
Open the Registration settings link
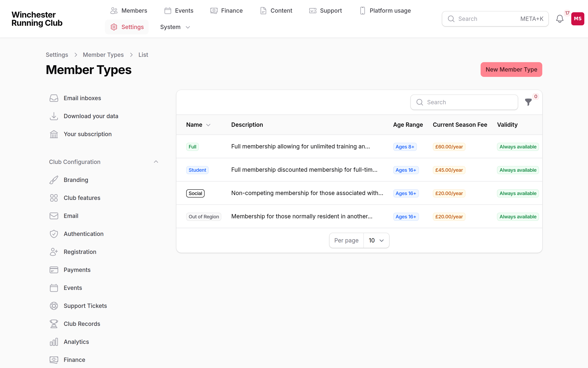pos(80,252)
